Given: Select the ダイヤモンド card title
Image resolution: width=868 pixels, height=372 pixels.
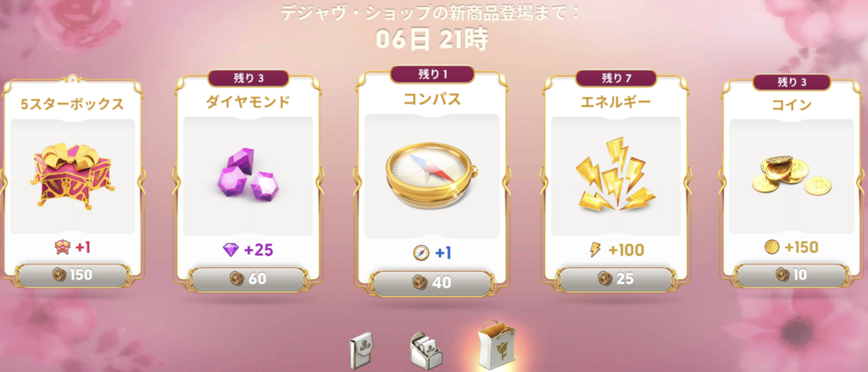Looking at the screenshot, I should 248,103.
